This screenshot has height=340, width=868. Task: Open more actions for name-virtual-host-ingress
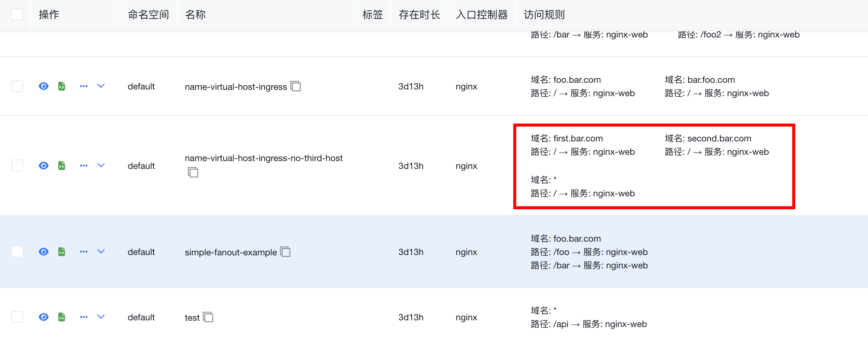tap(84, 86)
